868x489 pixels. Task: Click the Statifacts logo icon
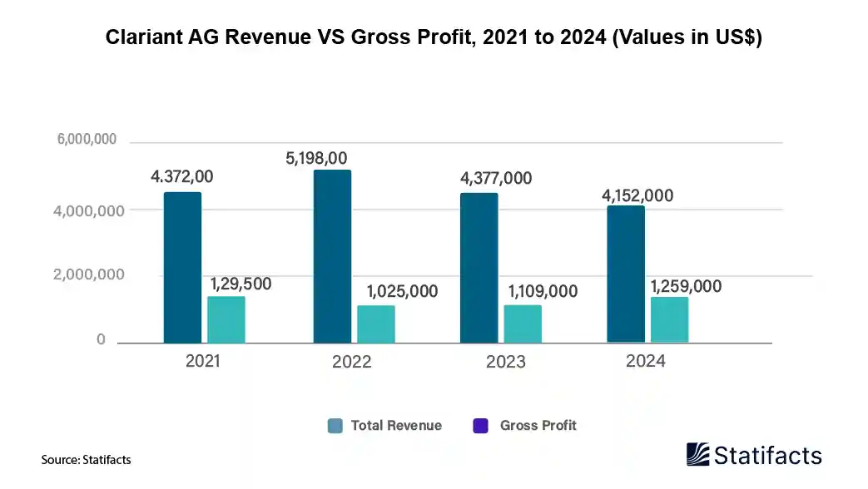[697, 454]
